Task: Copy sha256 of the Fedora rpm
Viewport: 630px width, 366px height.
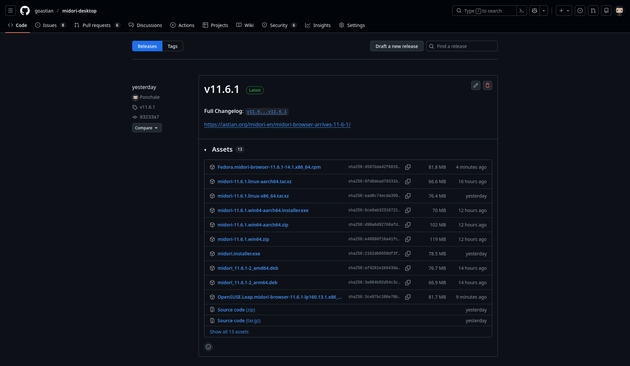Action: [408, 167]
